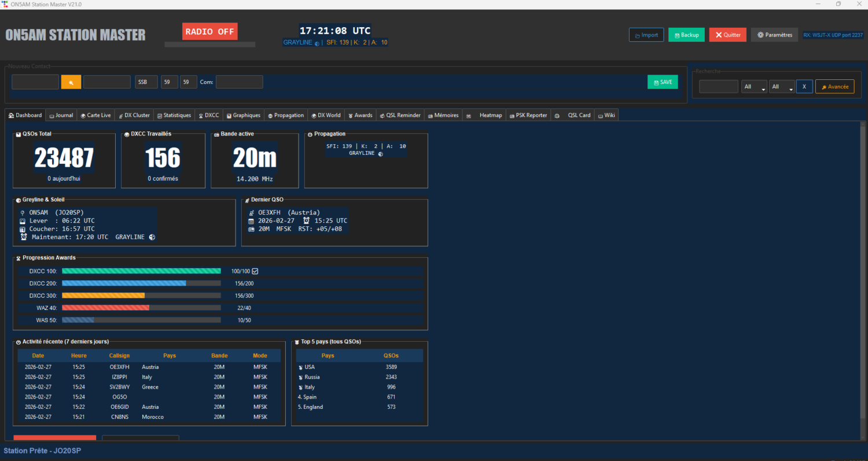This screenshot has width=868, height=461.
Task: Click the antenna icon beside OE3XFH (Austria)
Action: coord(251,213)
